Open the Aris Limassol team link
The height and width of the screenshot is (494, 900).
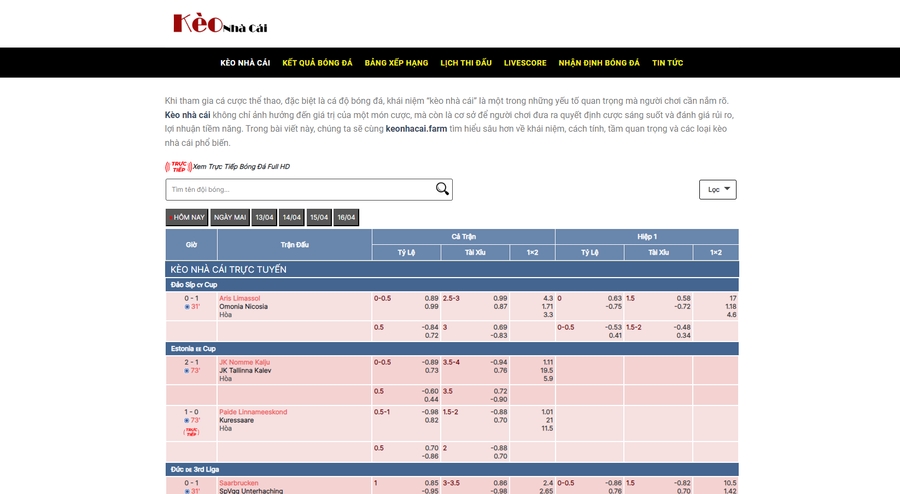239,298
